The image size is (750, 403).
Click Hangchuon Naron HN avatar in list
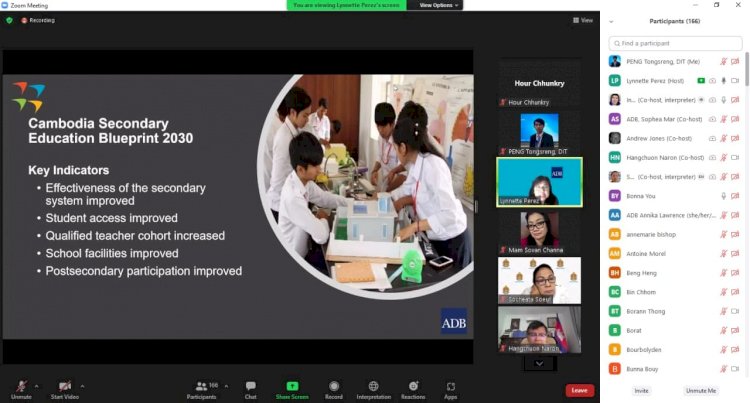pyautogui.click(x=615, y=157)
